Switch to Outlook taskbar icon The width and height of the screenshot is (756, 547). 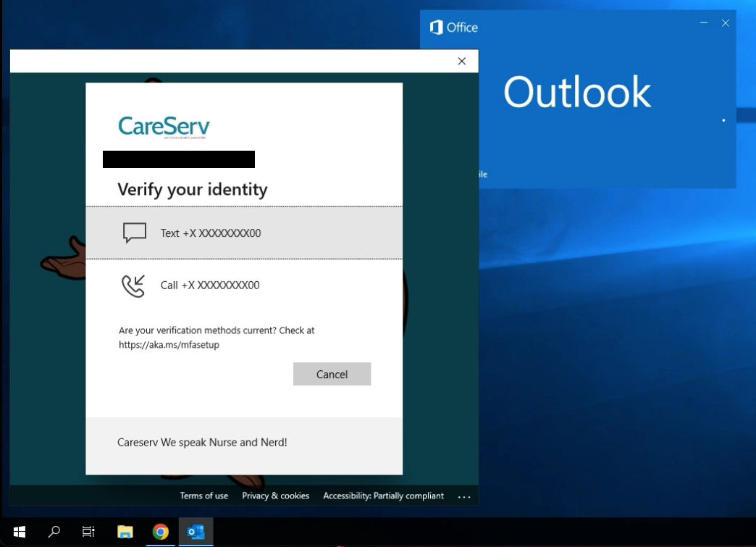pyautogui.click(x=196, y=532)
